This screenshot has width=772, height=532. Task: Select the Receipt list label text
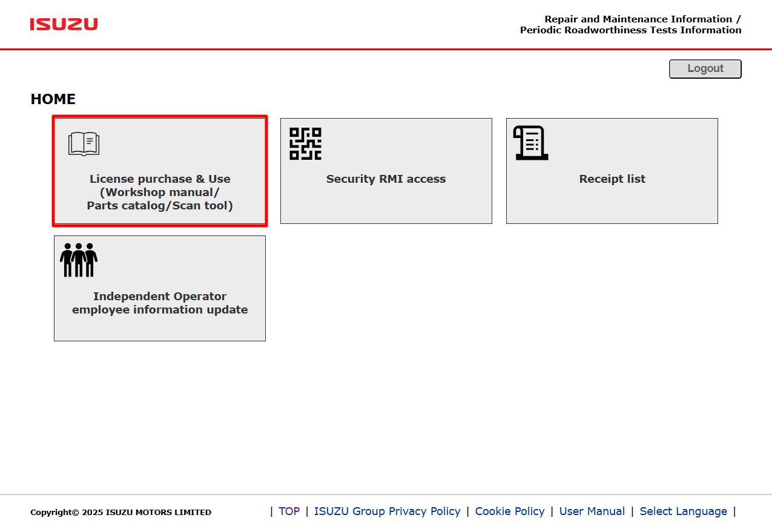click(x=612, y=179)
